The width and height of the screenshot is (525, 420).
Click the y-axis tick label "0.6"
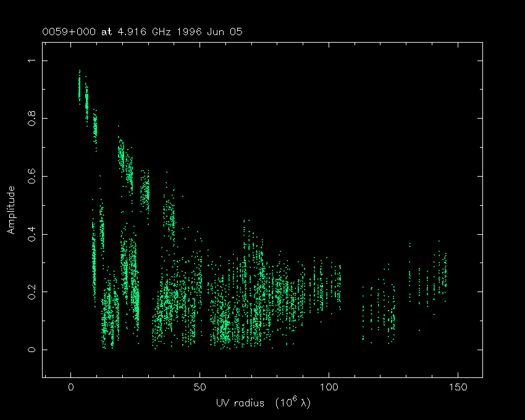coord(31,176)
